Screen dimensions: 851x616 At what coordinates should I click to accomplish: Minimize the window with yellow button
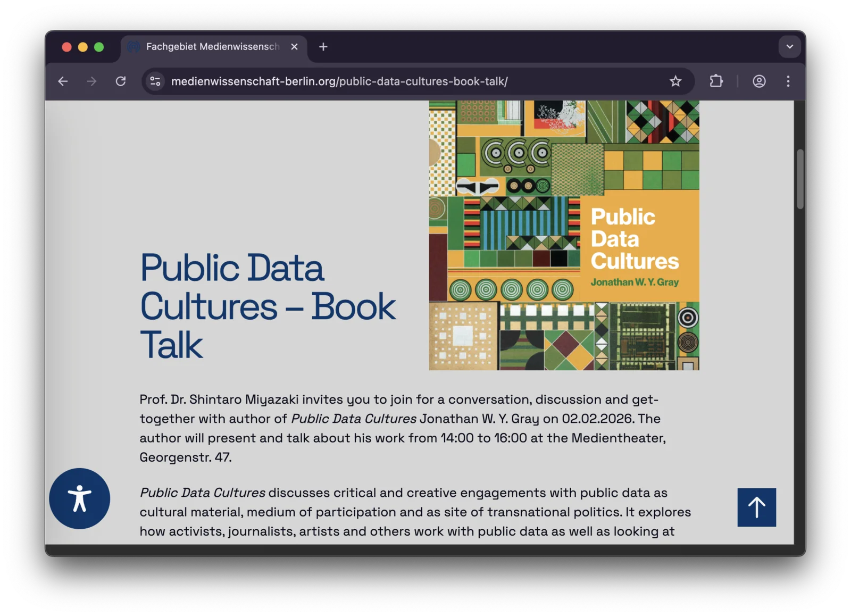point(82,47)
